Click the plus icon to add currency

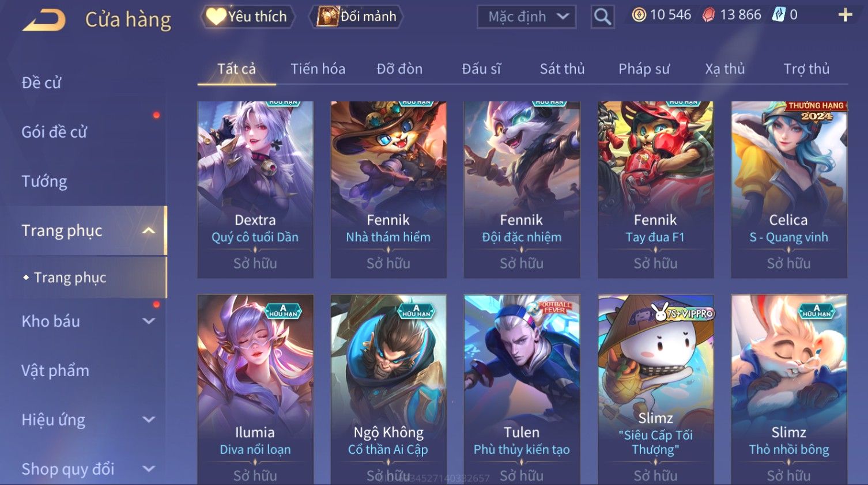tap(845, 15)
